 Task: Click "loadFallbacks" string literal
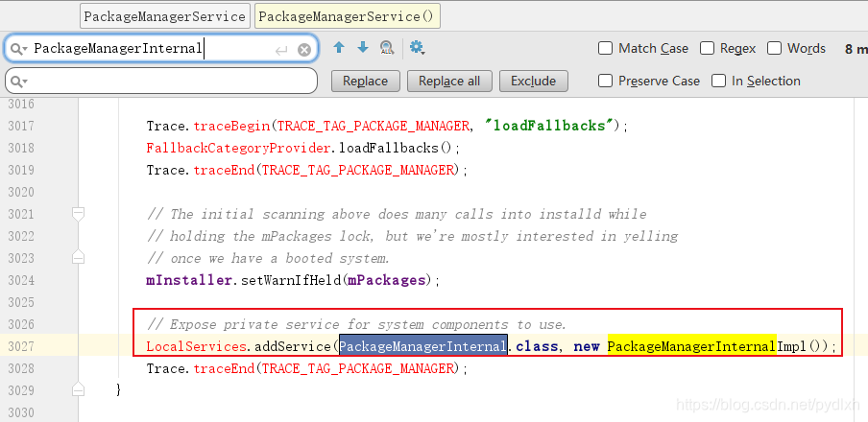tap(547, 126)
